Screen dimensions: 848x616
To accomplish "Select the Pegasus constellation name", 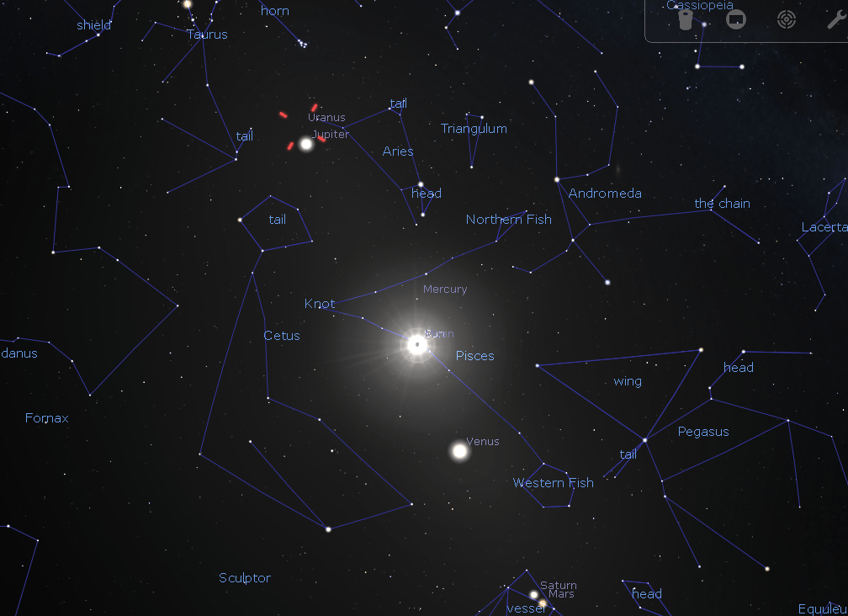I will pos(703,432).
